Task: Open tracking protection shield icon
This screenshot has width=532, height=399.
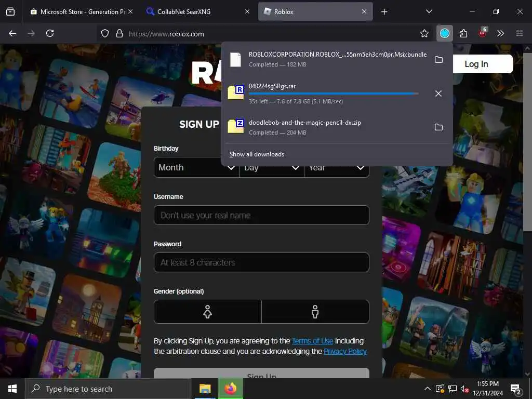Action: tap(105, 34)
